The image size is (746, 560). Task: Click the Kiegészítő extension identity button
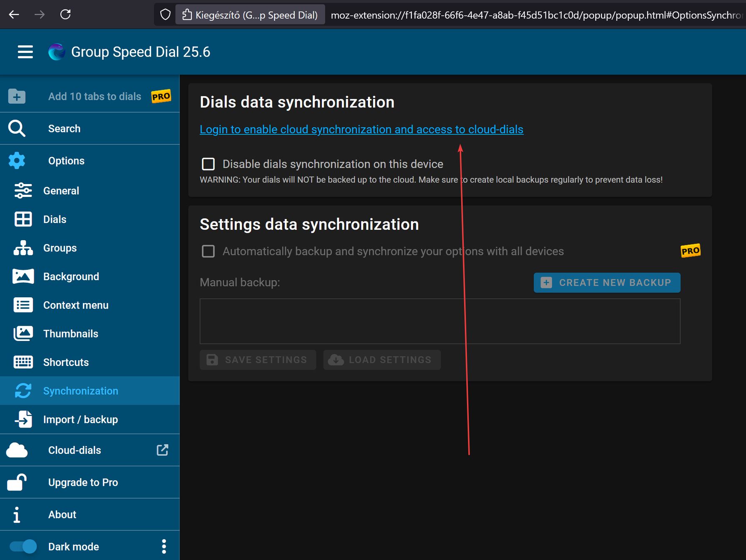click(250, 15)
